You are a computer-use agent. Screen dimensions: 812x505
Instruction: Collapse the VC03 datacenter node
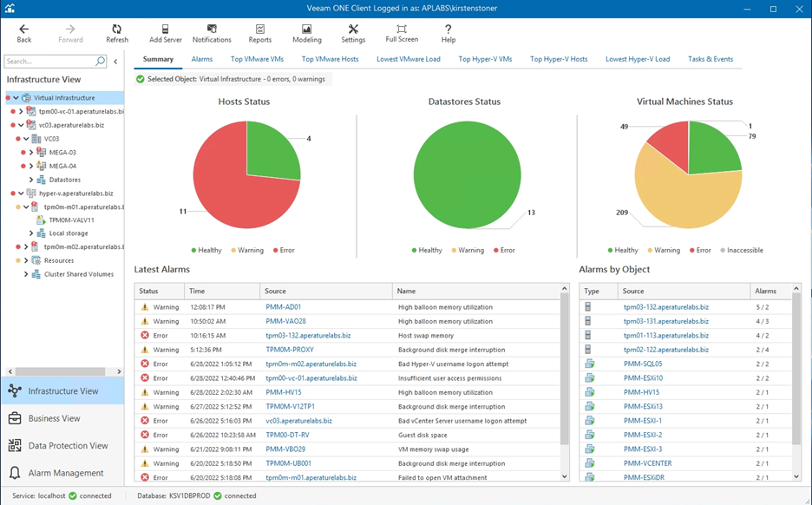[x=26, y=138]
